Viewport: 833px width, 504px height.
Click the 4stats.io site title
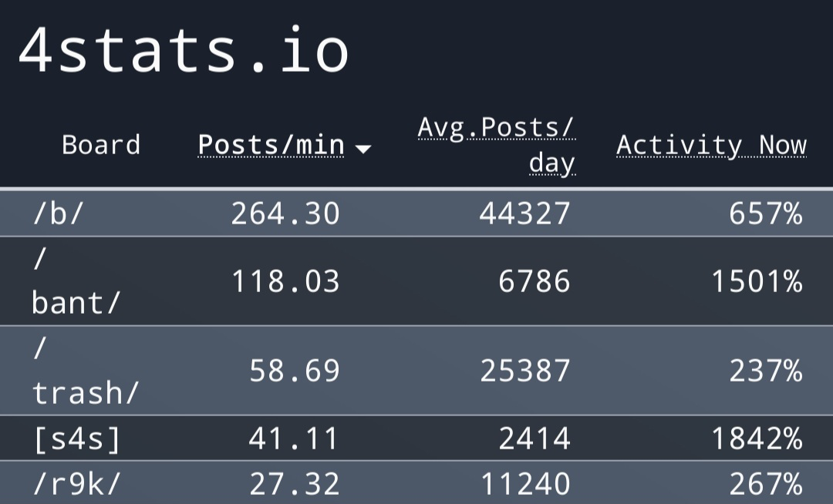(x=184, y=50)
